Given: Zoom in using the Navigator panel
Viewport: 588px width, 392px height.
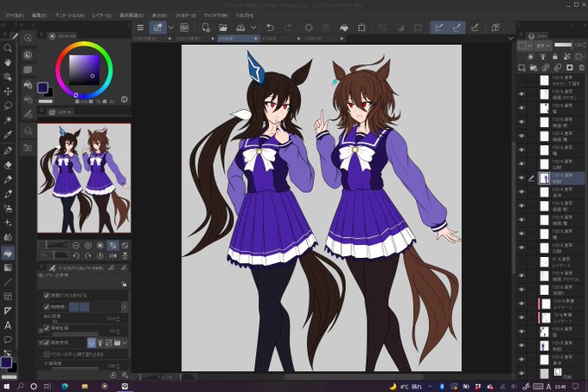Looking at the screenshot, I should tap(88, 246).
